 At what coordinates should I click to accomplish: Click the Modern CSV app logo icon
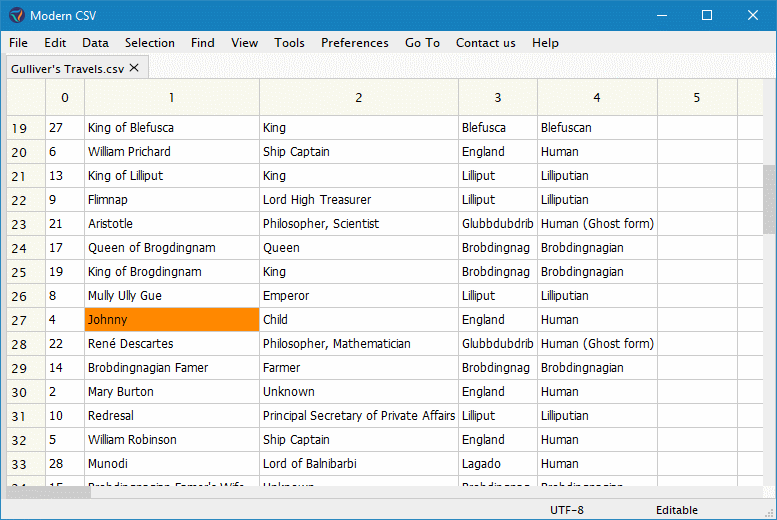pyautogui.click(x=16, y=15)
